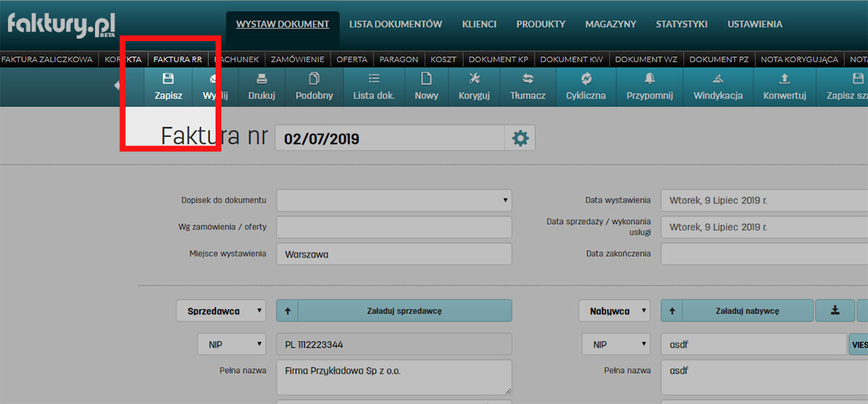Screen dimensions: 868x404
Task: Select the Faktura RR tab
Action: (177, 59)
